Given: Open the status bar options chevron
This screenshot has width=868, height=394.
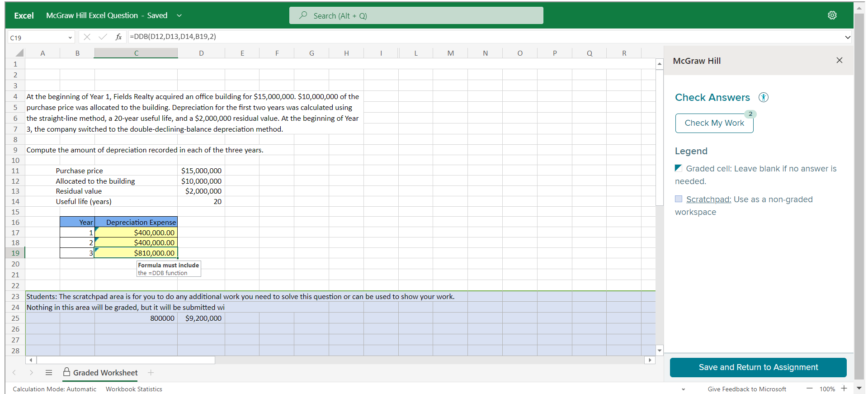Looking at the screenshot, I should click(683, 389).
